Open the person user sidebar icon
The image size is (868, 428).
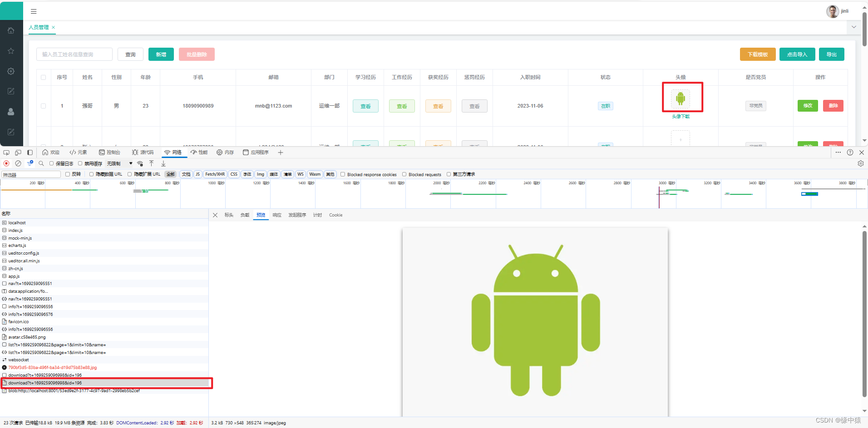[11, 112]
